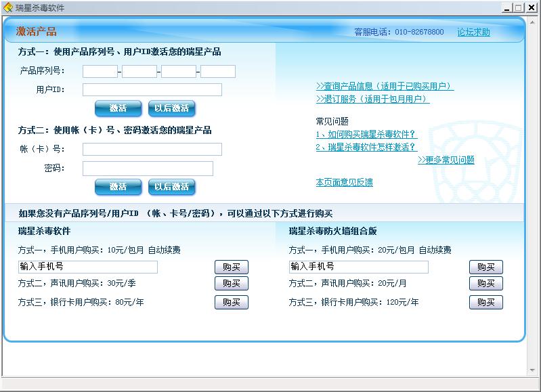Viewport: 541px width, 392px height.
Task: Click 激活 button under 方式二
Action: [118, 187]
